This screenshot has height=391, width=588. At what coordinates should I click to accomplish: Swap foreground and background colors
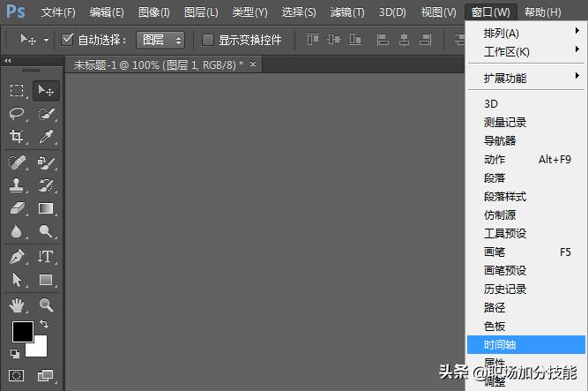point(44,324)
